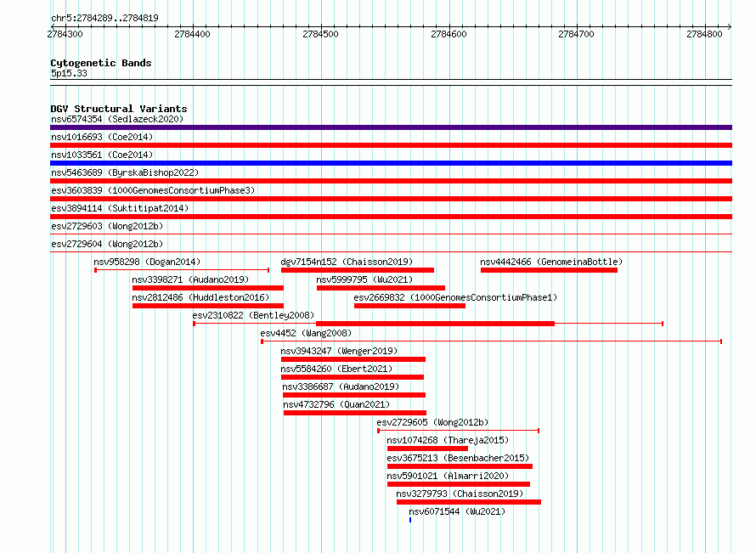
Task: Click the DGV Structural Variants track title
Action: click(x=119, y=109)
